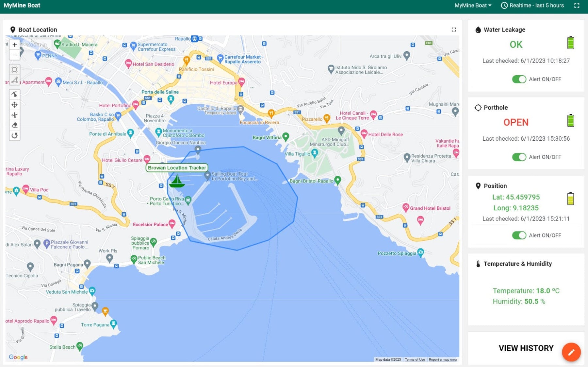Click the Monumento a Cristoforo Colombo pin

[x=158, y=132]
